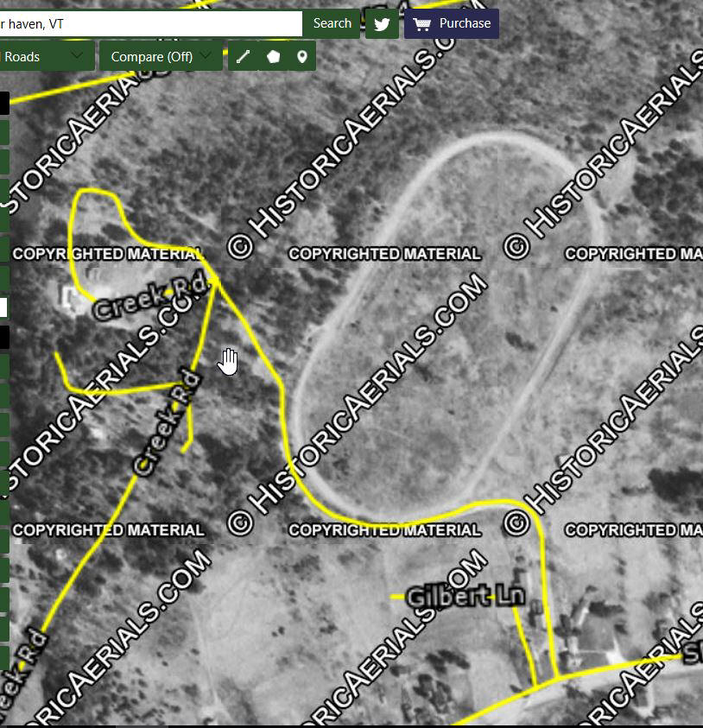Open the Compare (Off) dropdown
This screenshot has width=703, height=728.
pos(161,57)
